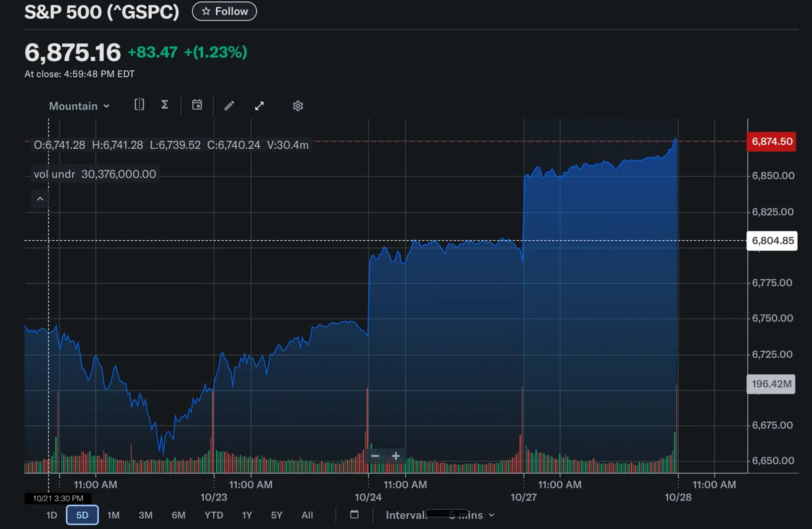Collapse the volume undr overlay chevron
812x529 pixels.
(40, 198)
